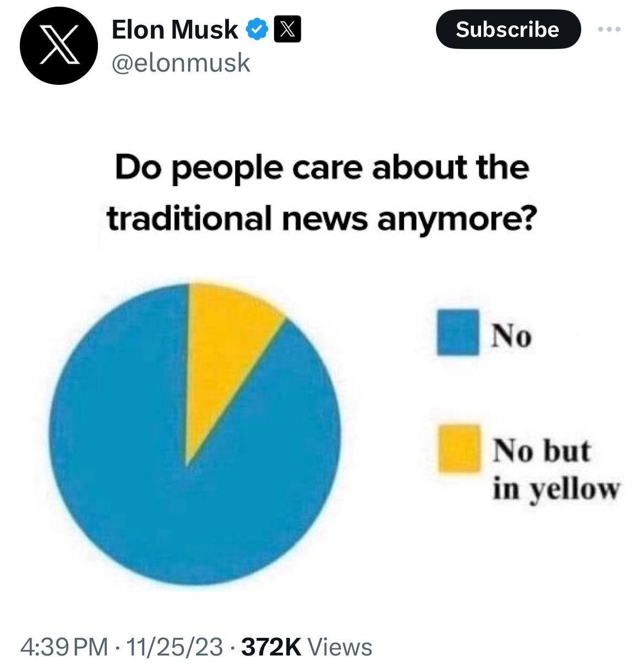Open the 4:39 PM timestamp
Viewport: 644px width, 672px height.
[x=63, y=647]
